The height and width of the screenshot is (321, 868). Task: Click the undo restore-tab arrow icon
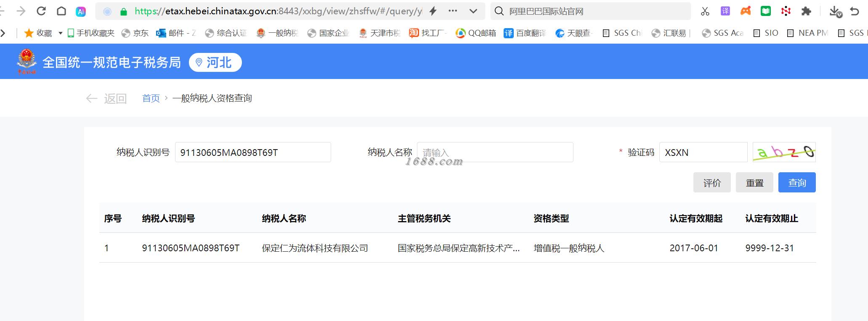pos(855,11)
